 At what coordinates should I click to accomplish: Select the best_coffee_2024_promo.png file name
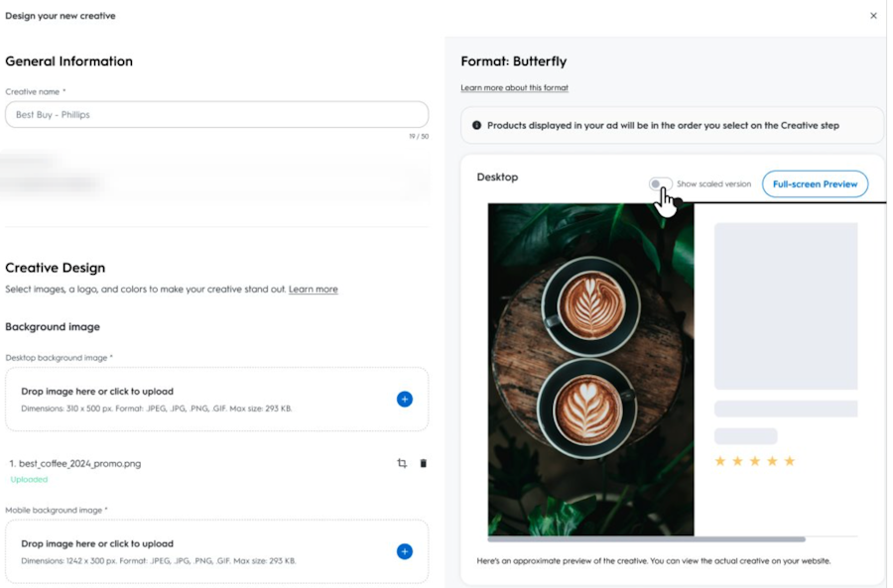pos(79,463)
